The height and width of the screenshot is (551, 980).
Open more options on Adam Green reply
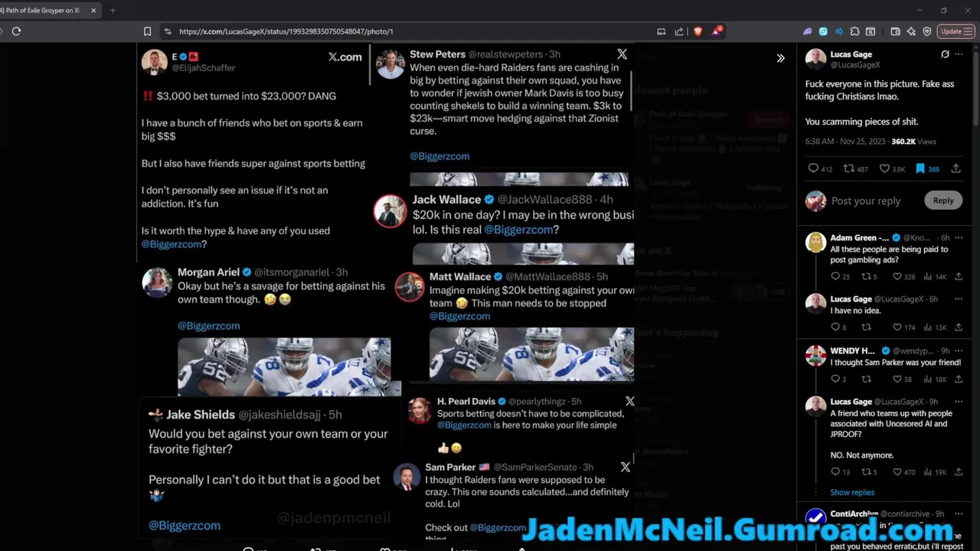[x=958, y=238]
